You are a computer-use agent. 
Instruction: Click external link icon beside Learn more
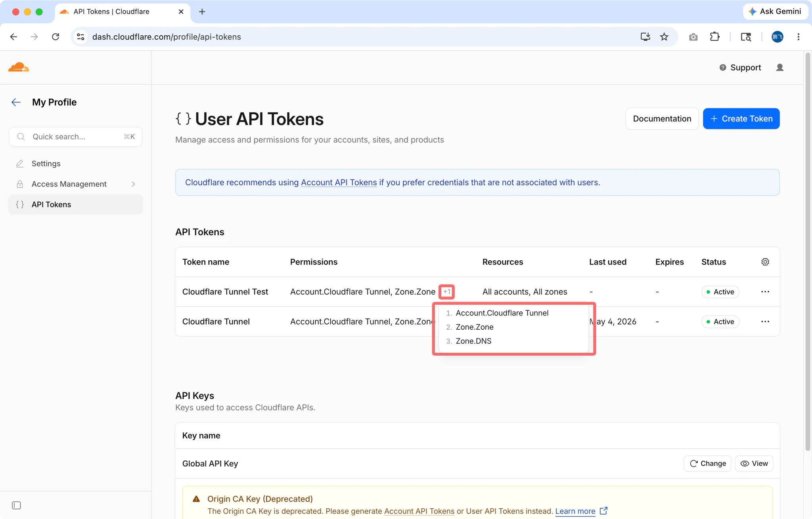click(603, 511)
